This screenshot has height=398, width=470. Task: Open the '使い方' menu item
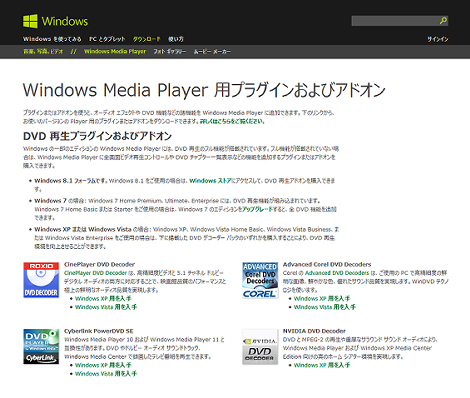point(176,39)
